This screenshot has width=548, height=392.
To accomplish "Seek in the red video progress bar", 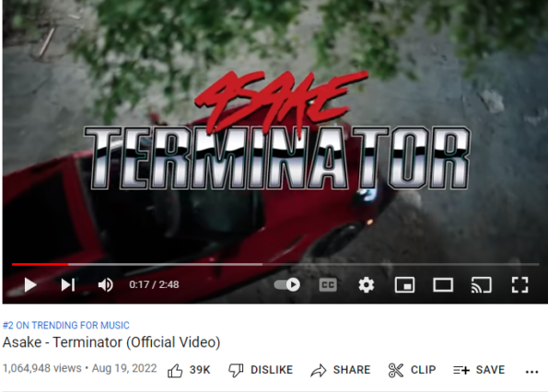I will 275,265.
